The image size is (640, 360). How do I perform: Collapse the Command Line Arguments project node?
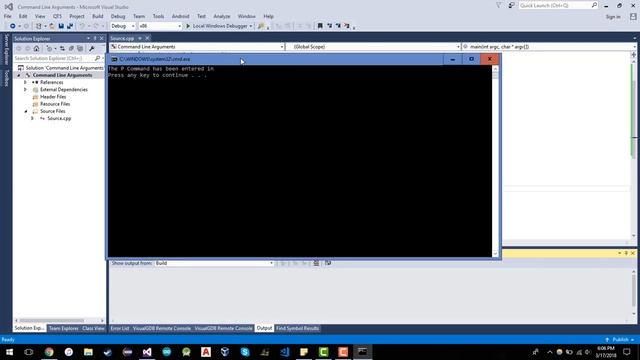[18, 76]
